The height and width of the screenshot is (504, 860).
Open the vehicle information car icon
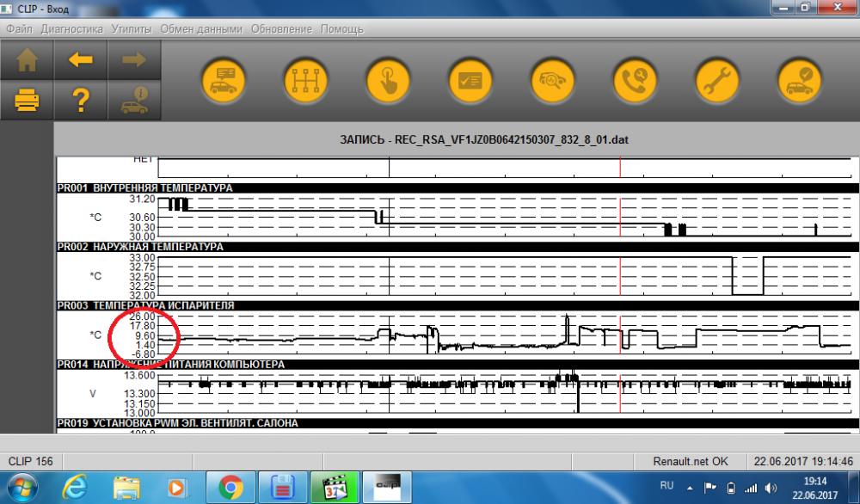click(134, 101)
